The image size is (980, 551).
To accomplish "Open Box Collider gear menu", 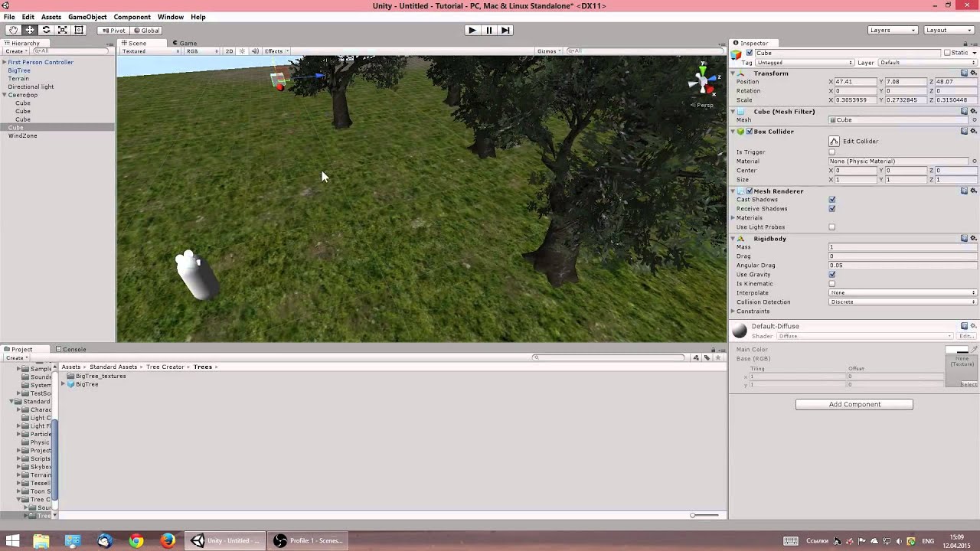I will click(x=973, y=131).
